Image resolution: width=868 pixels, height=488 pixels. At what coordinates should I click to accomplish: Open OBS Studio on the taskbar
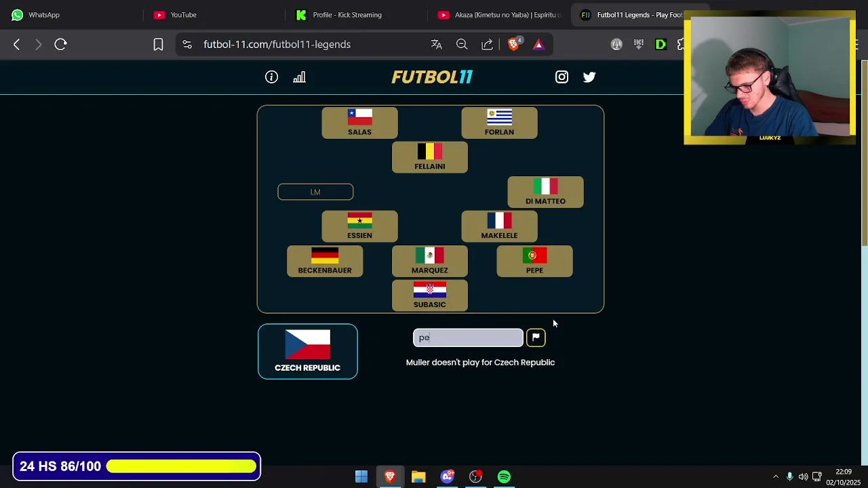coord(475,476)
